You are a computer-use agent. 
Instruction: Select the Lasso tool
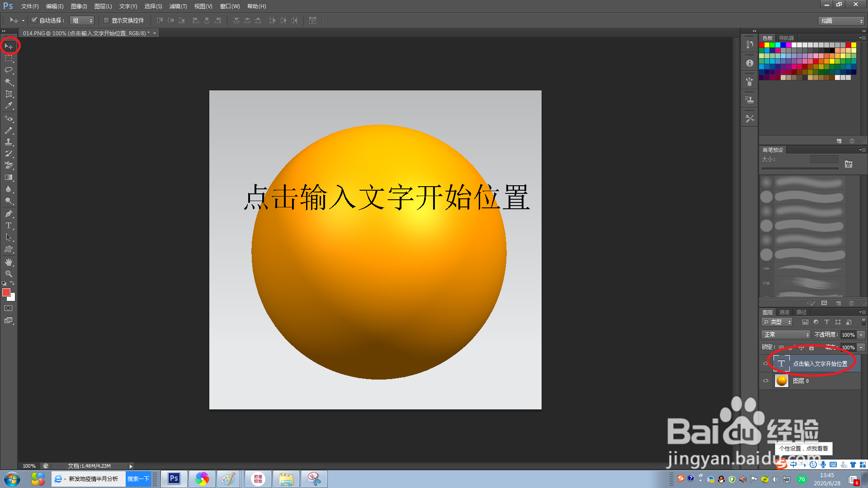click(x=9, y=70)
